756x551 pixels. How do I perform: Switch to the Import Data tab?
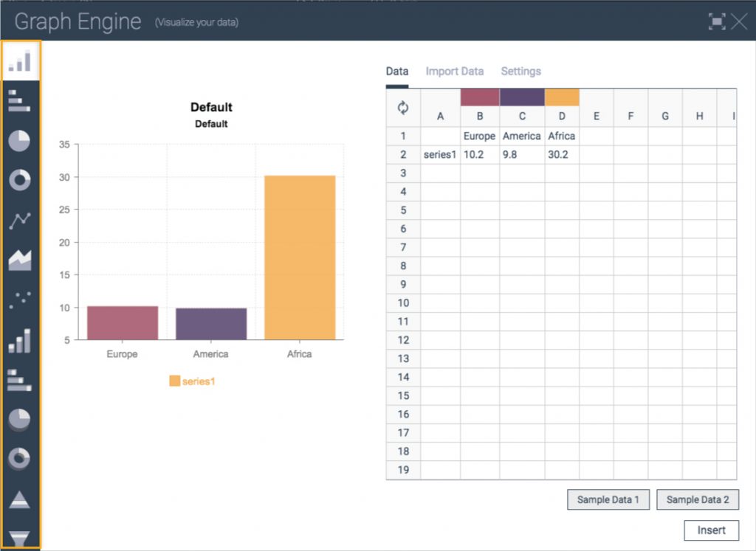coord(455,71)
